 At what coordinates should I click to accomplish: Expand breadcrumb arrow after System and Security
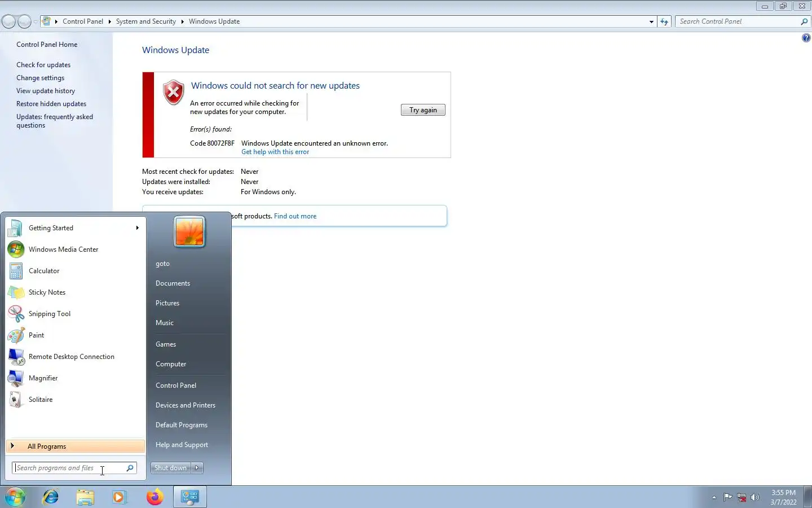182,21
